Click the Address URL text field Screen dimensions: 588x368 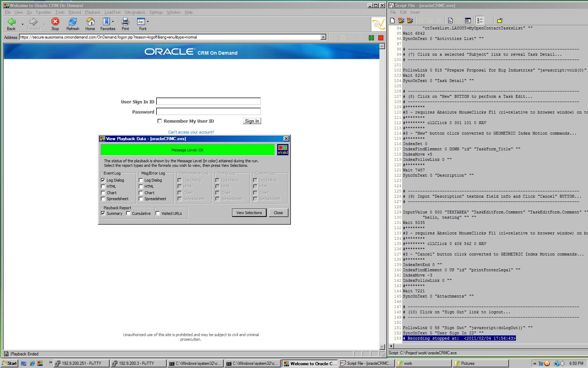pyautogui.click(x=170, y=37)
